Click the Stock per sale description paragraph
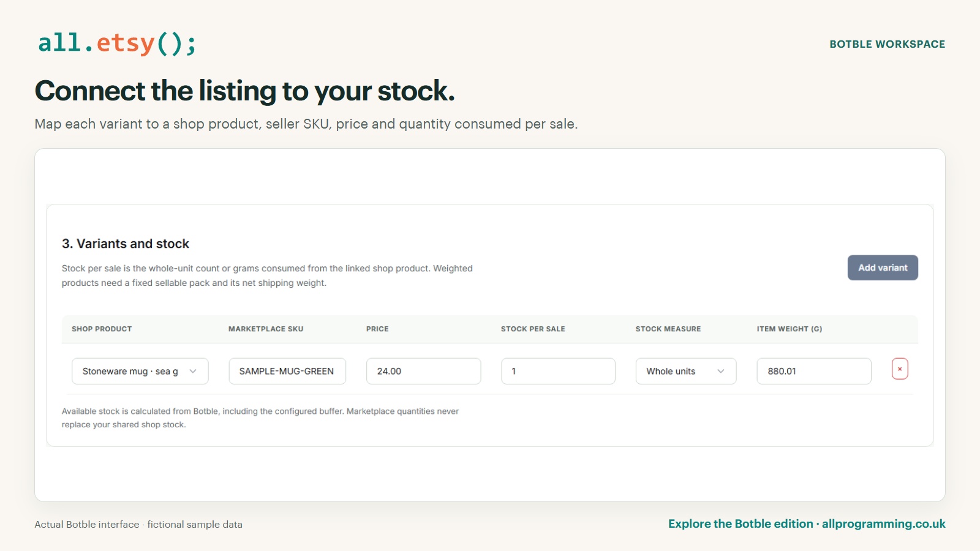The image size is (980, 551). (267, 275)
